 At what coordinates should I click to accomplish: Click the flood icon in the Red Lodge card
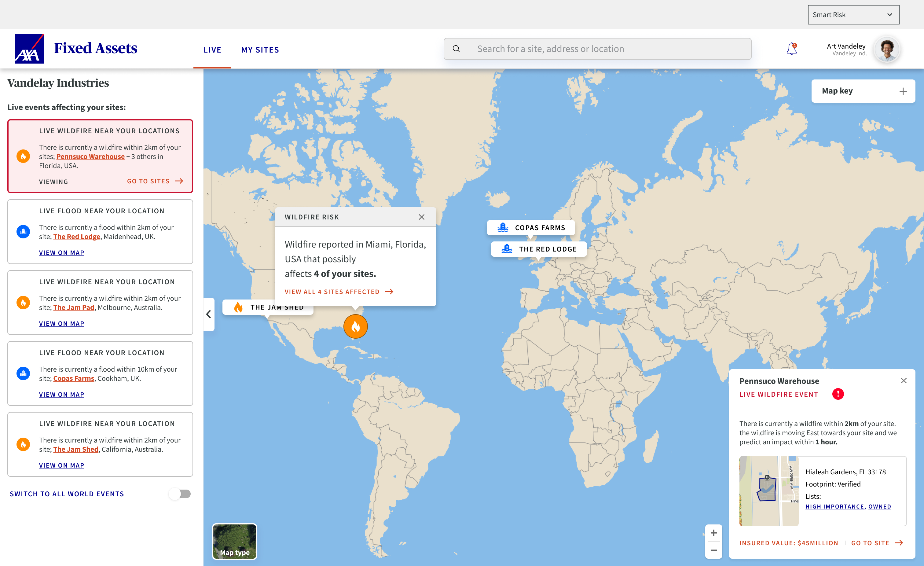click(x=23, y=232)
